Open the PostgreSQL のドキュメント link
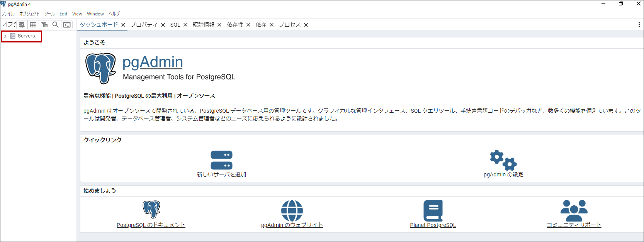 (x=151, y=225)
